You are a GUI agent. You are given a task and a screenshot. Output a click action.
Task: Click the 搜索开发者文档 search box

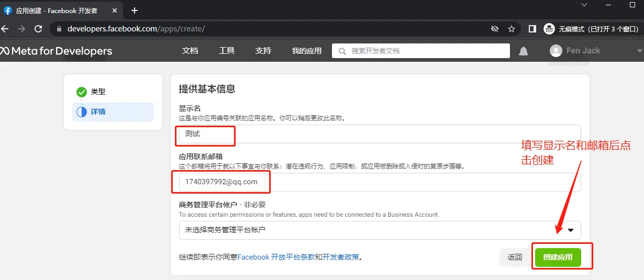coord(420,51)
